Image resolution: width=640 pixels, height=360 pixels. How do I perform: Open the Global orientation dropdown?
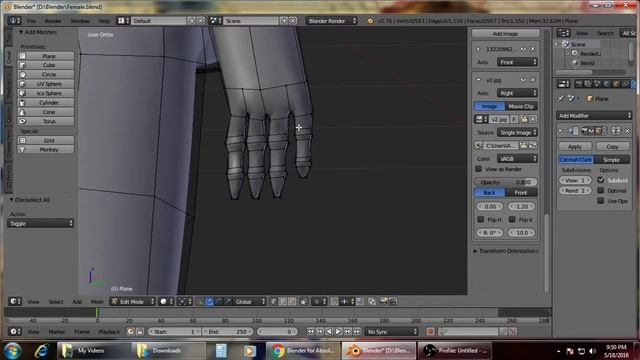[x=250, y=302]
